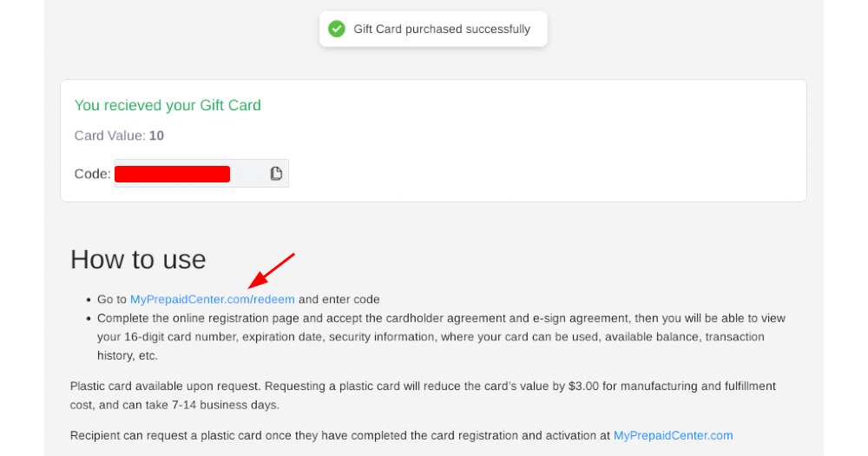Click the 'Card Value:' label
This screenshot has width=868, height=456.
click(x=110, y=135)
